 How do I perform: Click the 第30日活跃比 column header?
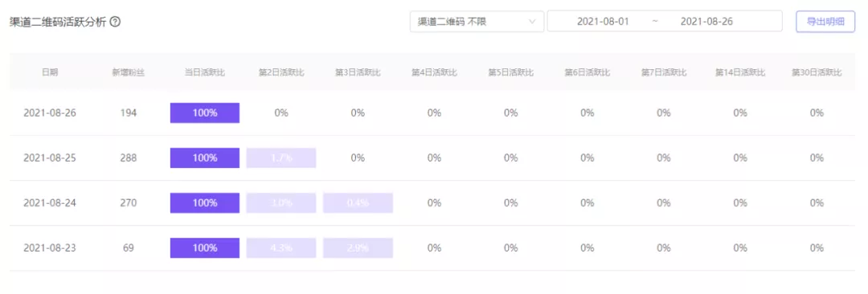817,72
